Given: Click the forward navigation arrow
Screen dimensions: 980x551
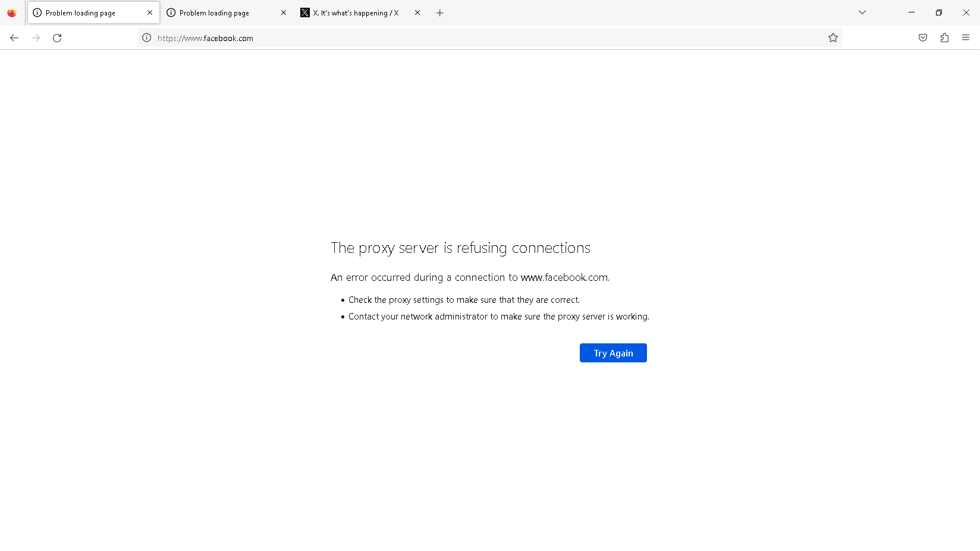Looking at the screenshot, I should tap(36, 38).
